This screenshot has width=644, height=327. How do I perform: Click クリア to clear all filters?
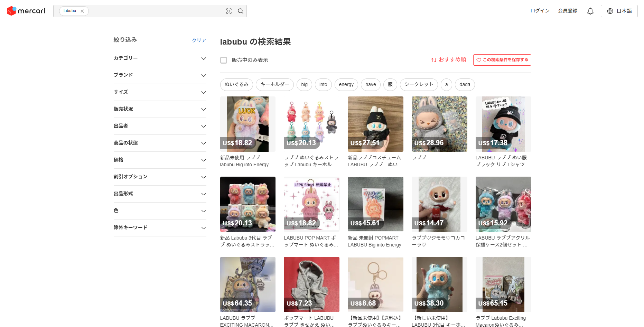tap(198, 40)
